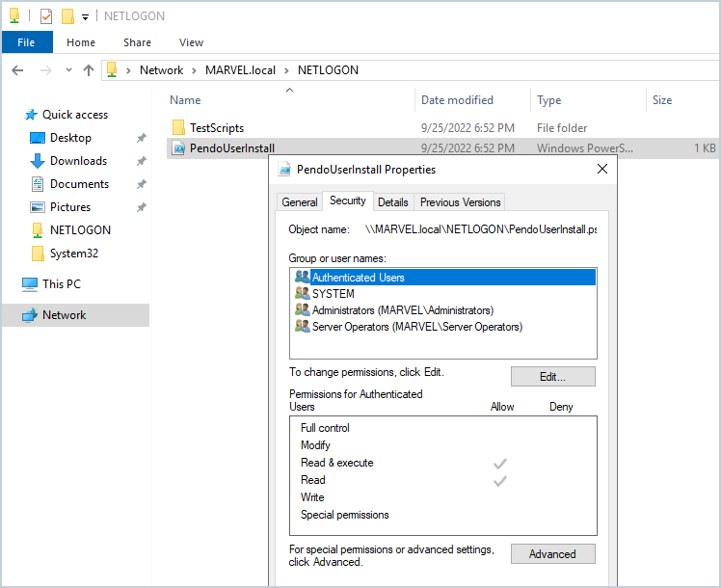Viewport: 721px width, 588px height.
Task: Click the pin icon next to Documents
Action: [141, 184]
